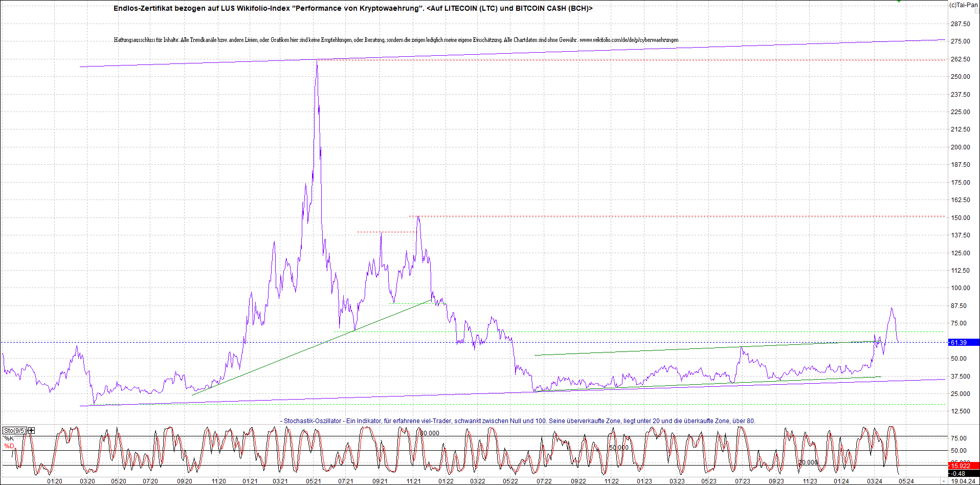This screenshot has width=980, height=485.
Task: Click the green triangle marker above the chart
Action: 899,2
